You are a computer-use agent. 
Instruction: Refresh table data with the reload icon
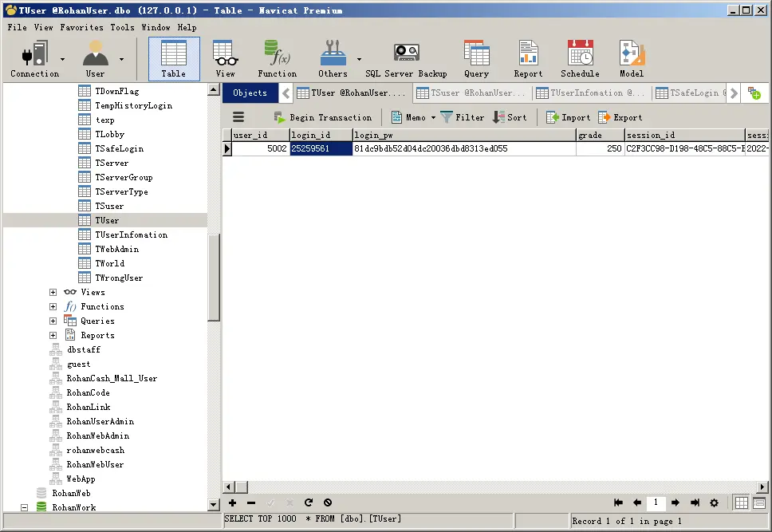pos(309,502)
